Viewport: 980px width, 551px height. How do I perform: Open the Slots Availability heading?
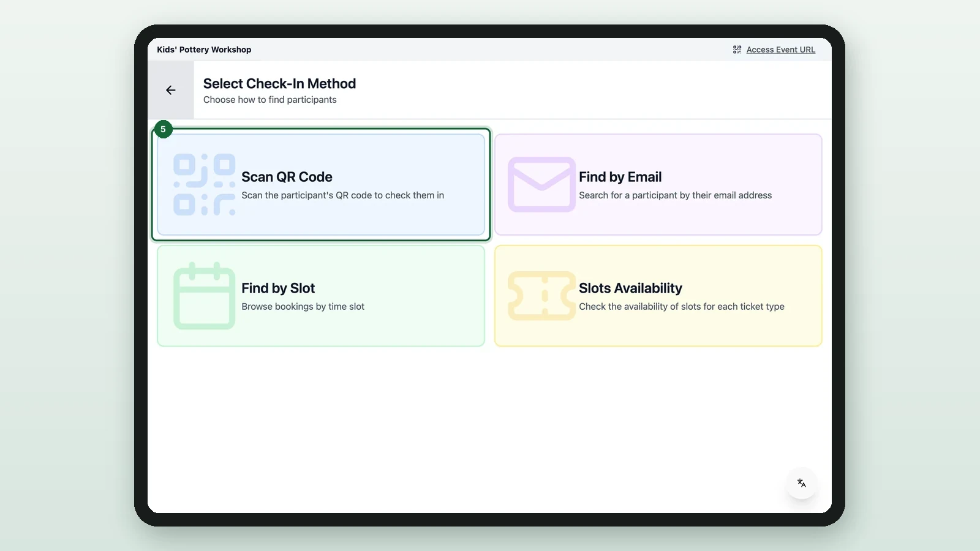[630, 288]
